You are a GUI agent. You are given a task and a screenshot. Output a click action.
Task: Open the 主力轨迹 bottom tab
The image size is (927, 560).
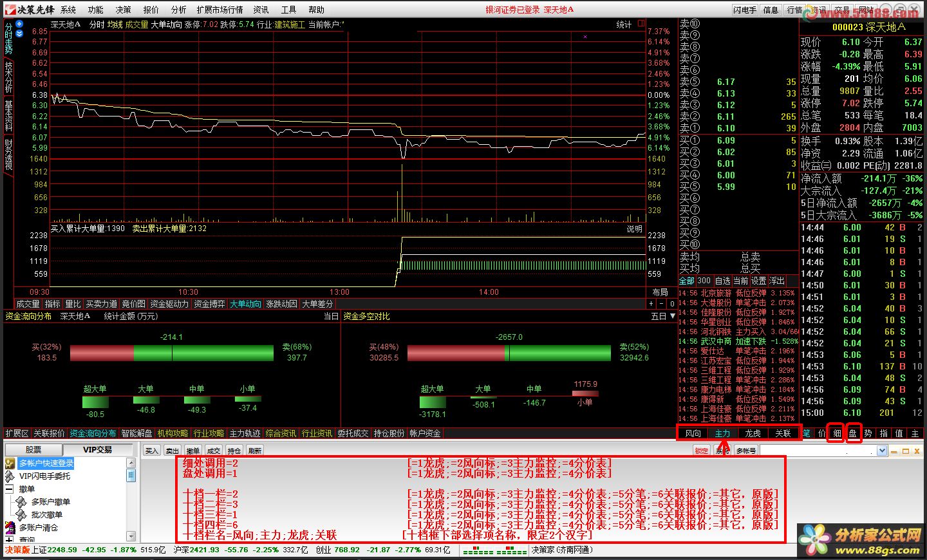pos(245,433)
